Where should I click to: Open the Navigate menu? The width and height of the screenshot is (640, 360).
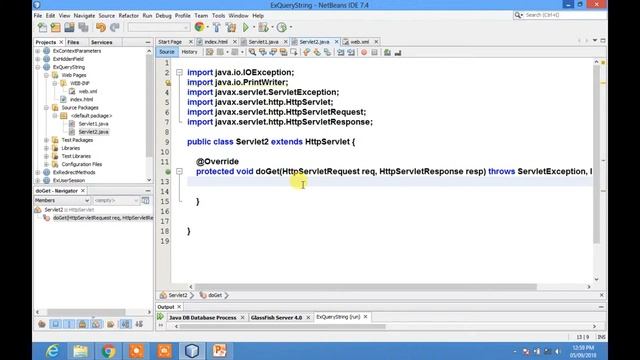pyautogui.click(x=84, y=16)
